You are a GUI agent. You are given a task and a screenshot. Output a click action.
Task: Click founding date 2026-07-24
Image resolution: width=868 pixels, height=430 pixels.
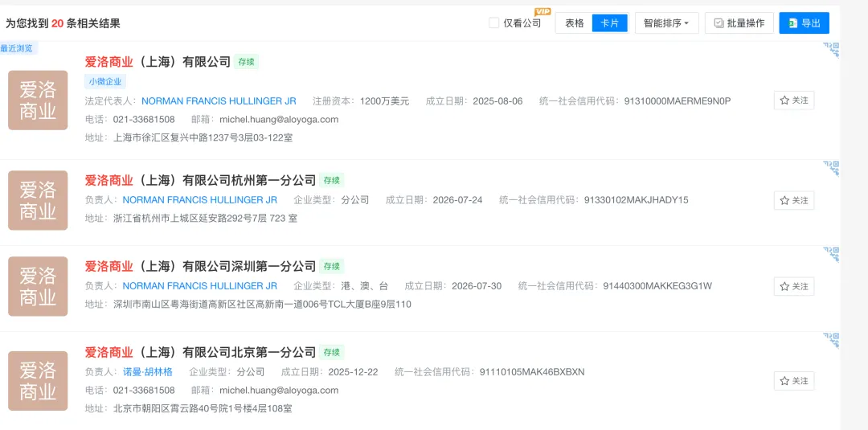(x=457, y=200)
